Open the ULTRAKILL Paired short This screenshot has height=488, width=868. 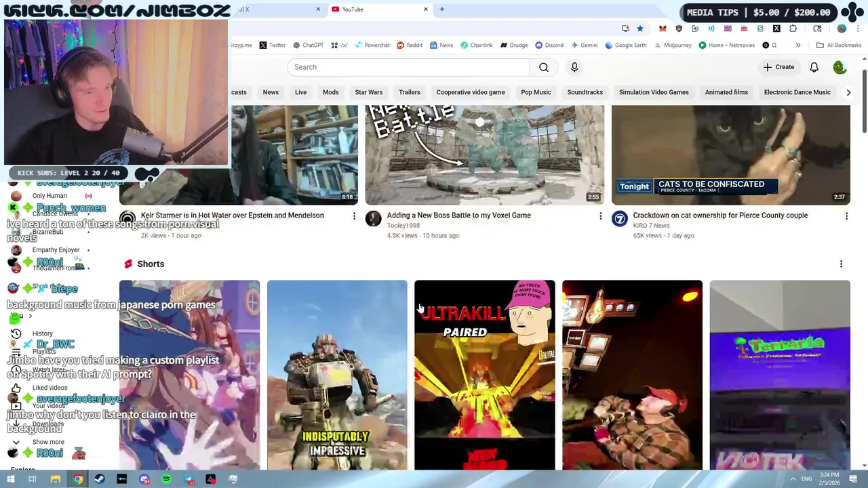tap(484, 375)
